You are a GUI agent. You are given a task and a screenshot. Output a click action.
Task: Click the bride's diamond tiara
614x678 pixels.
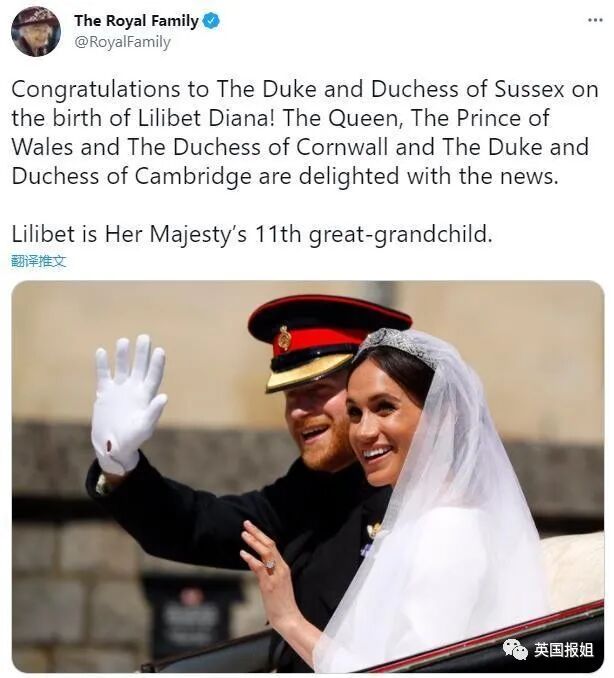point(398,344)
